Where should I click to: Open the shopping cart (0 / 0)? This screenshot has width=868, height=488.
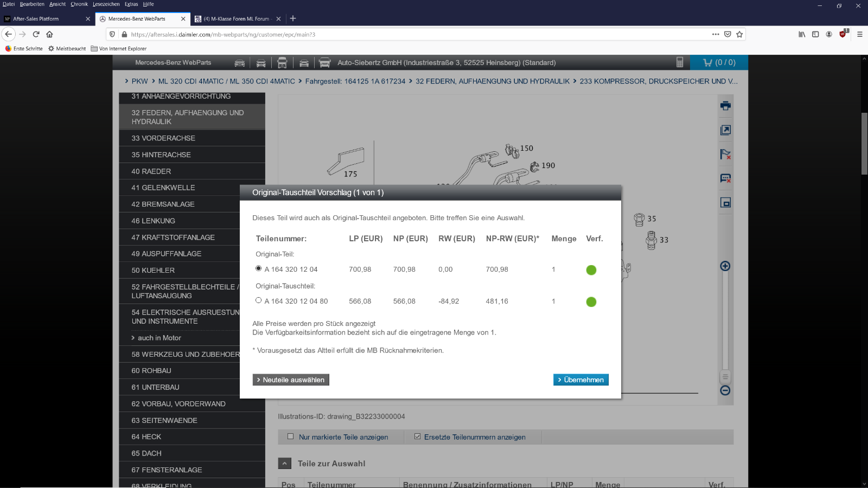coord(719,62)
